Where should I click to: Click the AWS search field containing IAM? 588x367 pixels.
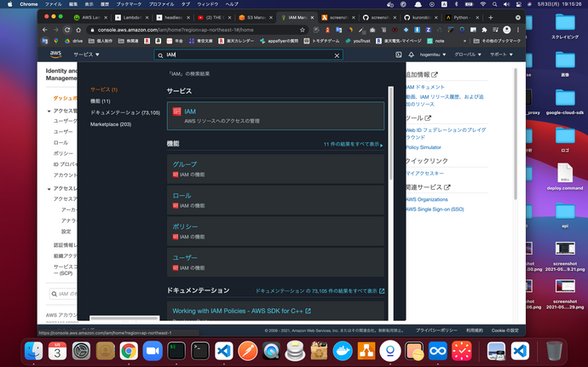248,55
